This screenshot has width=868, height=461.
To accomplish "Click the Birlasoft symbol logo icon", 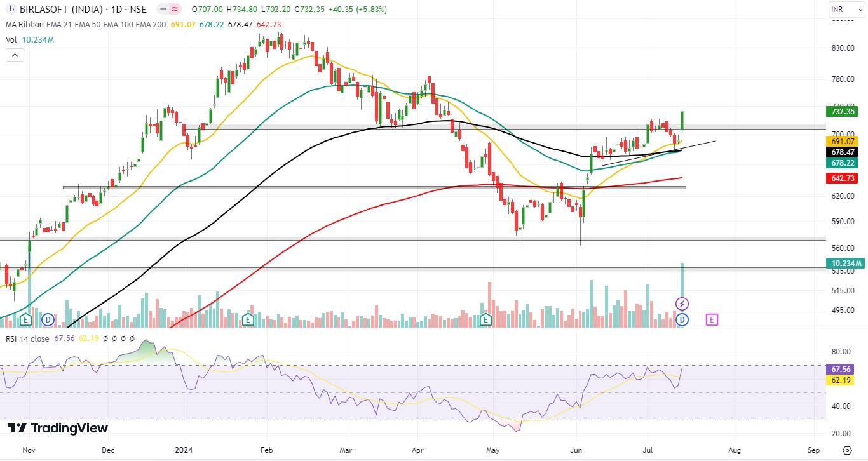I will (11, 10).
